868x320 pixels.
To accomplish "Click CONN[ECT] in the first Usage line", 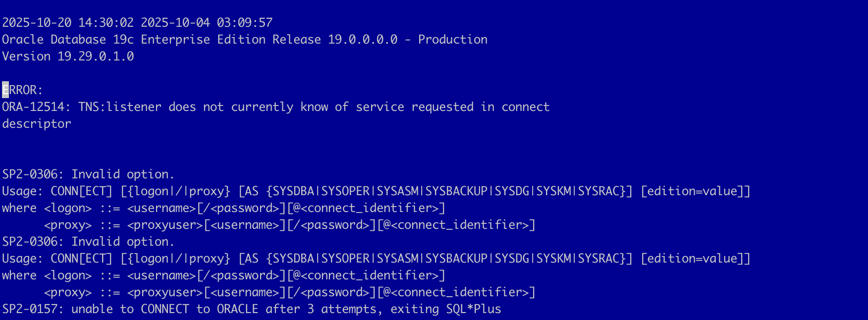I will (81, 191).
